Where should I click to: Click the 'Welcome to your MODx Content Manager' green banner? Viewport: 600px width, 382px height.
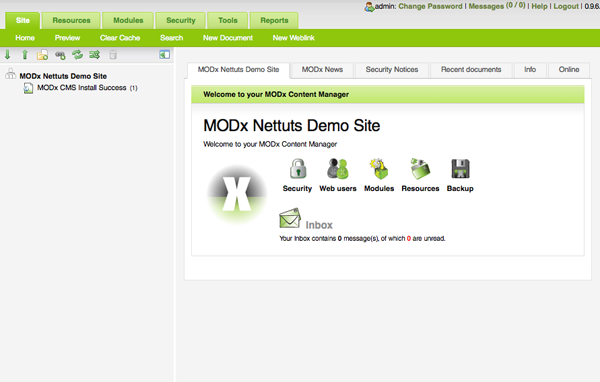[x=388, y=94]
